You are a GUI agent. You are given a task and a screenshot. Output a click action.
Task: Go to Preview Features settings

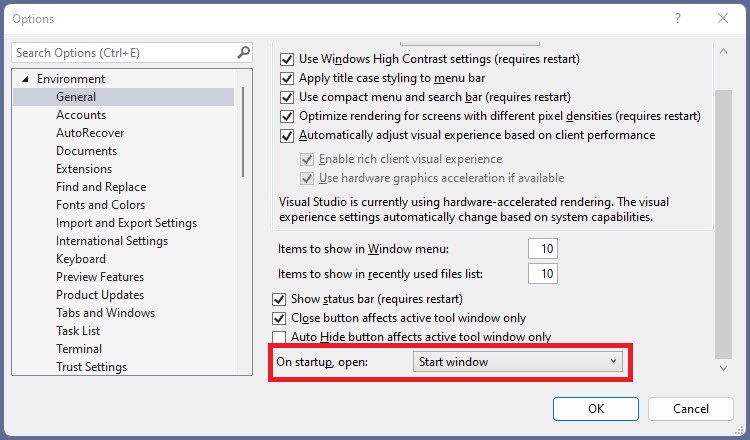(100, 277)
